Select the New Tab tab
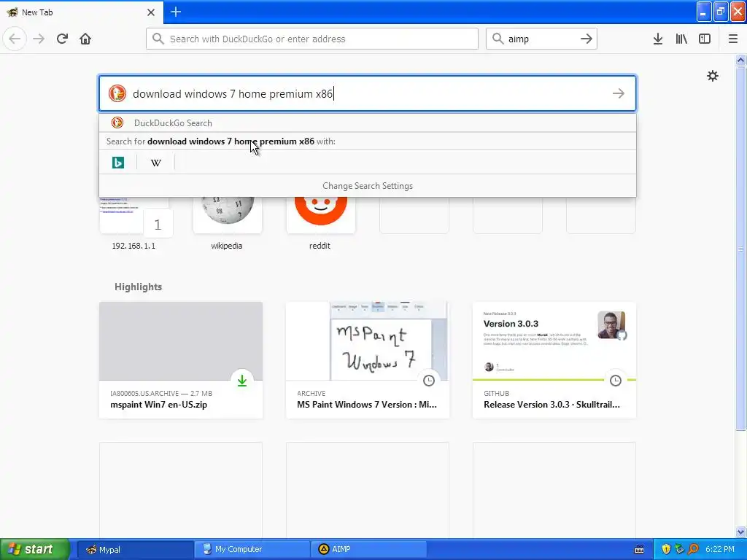The width and height of the screenshot is (747, 560). click(x=81, y=12)
